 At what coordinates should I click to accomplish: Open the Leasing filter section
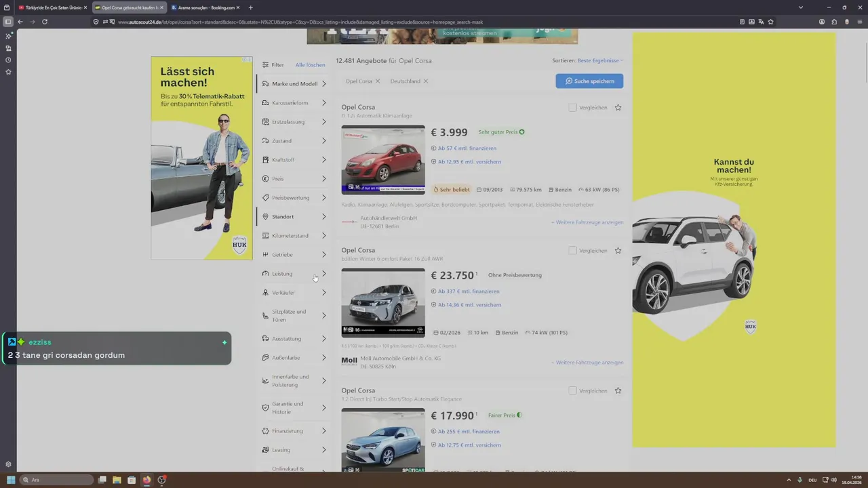294,450
